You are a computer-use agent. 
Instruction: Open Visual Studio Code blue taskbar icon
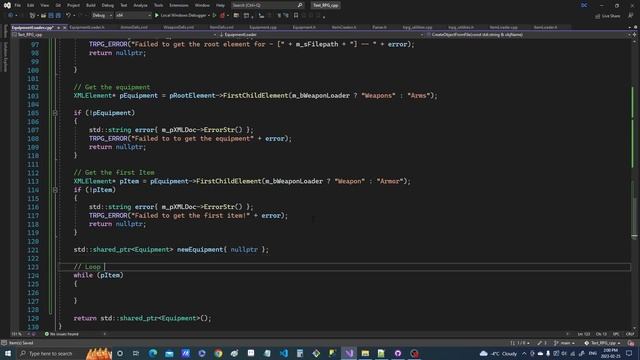(x=284, y=353)
